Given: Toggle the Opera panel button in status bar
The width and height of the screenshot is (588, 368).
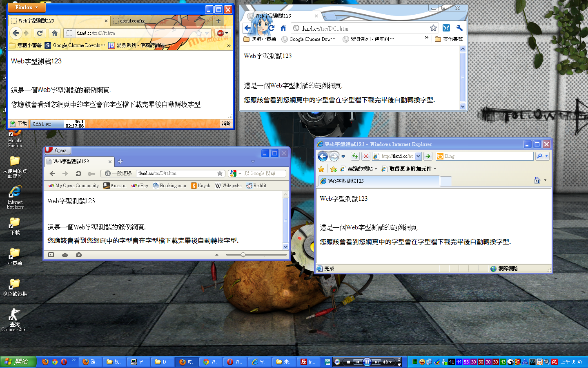Looking at the screenshot, I should tap(51, 255).
